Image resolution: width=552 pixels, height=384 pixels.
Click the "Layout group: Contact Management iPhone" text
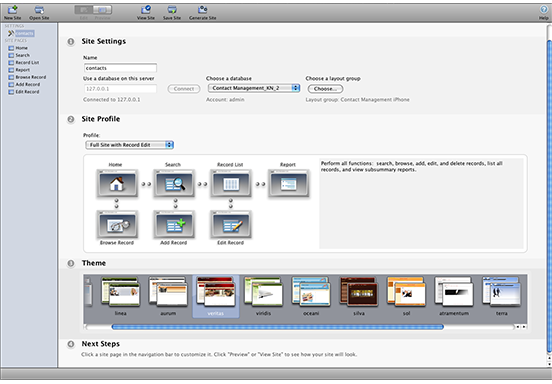click(x=357, y=100)
